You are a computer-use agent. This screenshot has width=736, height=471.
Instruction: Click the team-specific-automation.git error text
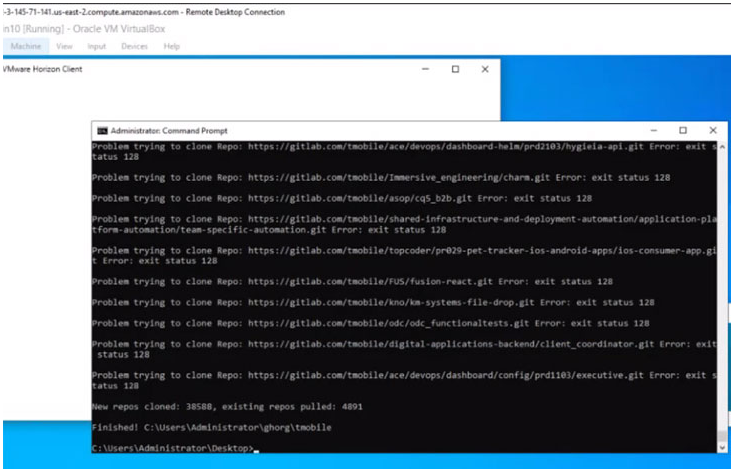(404, 224)
